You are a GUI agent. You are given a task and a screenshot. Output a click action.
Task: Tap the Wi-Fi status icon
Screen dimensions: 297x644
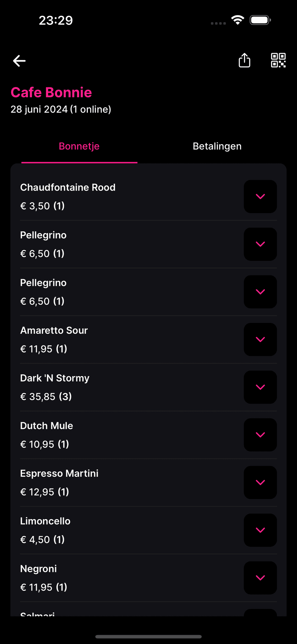(x=237, y=20)
